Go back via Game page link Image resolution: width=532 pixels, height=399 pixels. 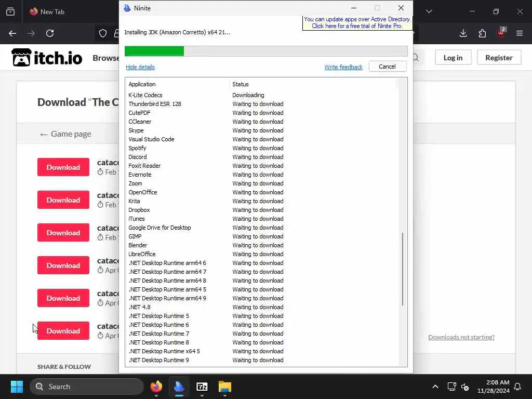pyautogui.click(x=65, y=134)
